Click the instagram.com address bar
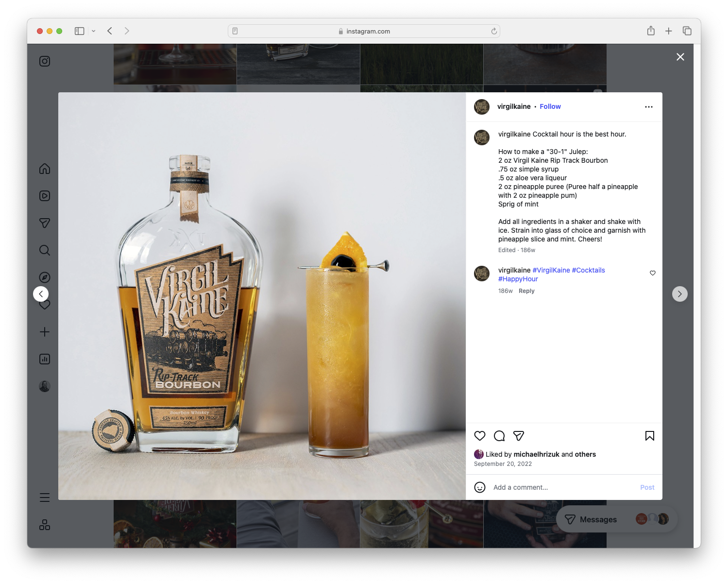 364,31
